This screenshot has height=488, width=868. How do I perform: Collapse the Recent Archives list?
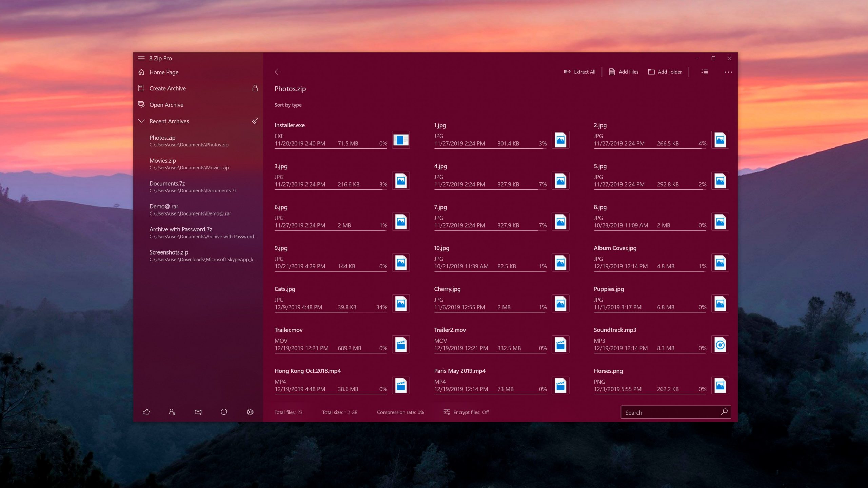point(141,121)
